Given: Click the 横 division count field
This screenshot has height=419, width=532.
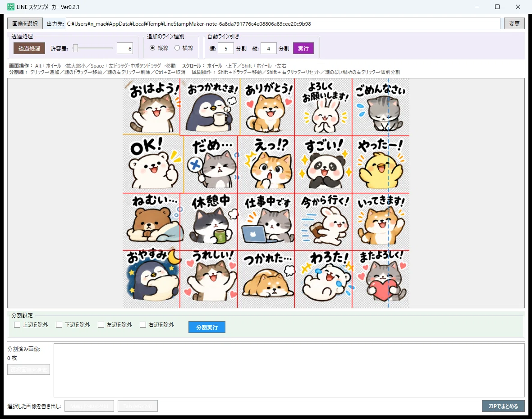Looking at the screenshot, I should pyautogui.click(x=225, y=49).
